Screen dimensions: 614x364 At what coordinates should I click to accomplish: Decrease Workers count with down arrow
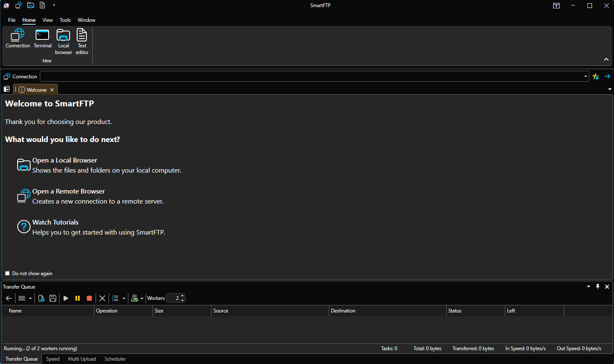tap(182, 300)
